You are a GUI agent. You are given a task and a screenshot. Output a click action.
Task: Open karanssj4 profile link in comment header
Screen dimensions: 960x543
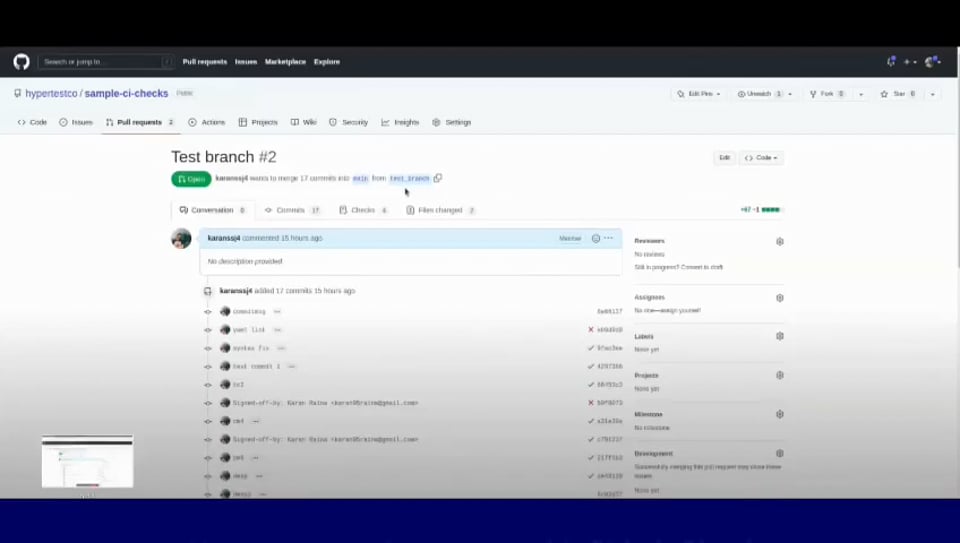(x=223, y=238)
